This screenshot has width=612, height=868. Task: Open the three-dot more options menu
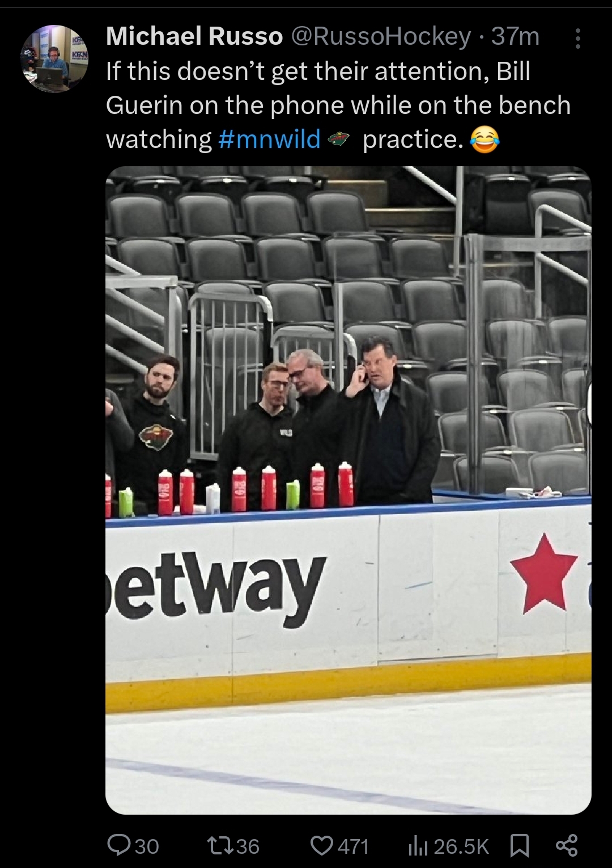pos(577,38)
